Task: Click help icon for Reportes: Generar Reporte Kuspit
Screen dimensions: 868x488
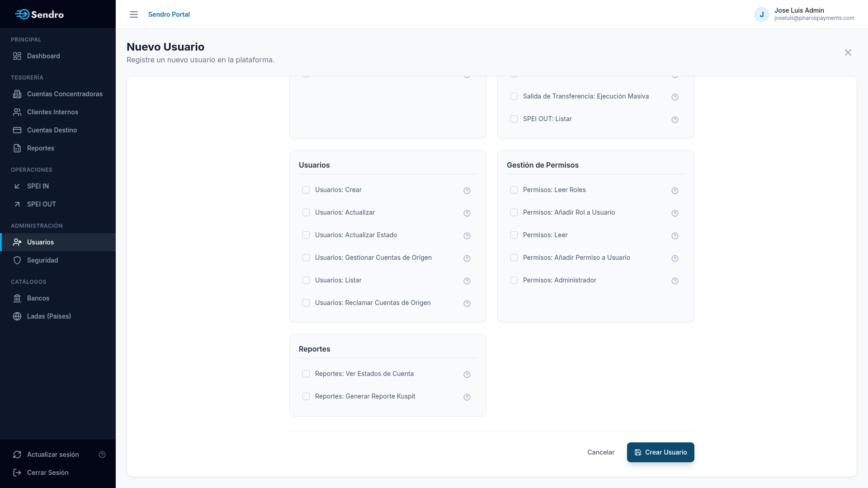Action: click(x=467, y=397)
